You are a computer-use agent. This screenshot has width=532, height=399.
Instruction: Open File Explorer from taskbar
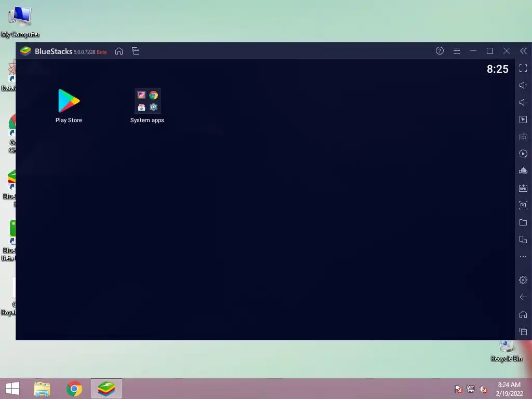pyautogui.click(x=42, y=389)
